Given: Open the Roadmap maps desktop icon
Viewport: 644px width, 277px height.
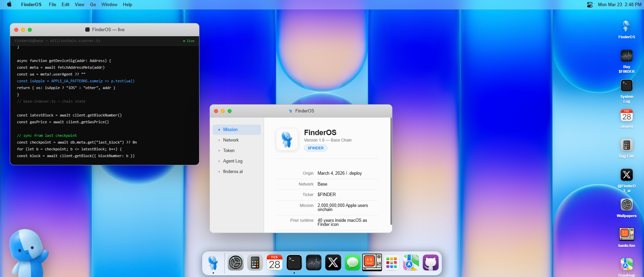Looking at the screenshot, I should click(x=627, y=267).
